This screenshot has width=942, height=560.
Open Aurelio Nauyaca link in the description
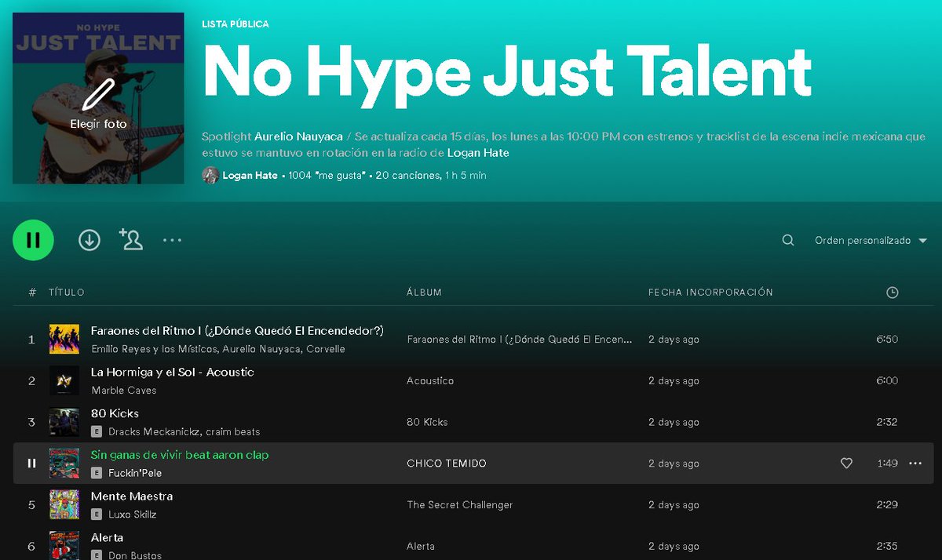pyautogui.click(x=298, y=136)
